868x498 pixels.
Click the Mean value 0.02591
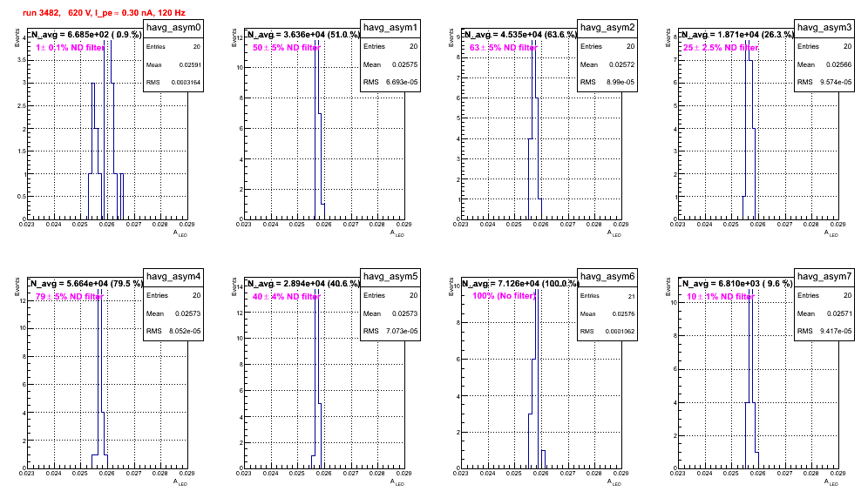click(190, 64)
